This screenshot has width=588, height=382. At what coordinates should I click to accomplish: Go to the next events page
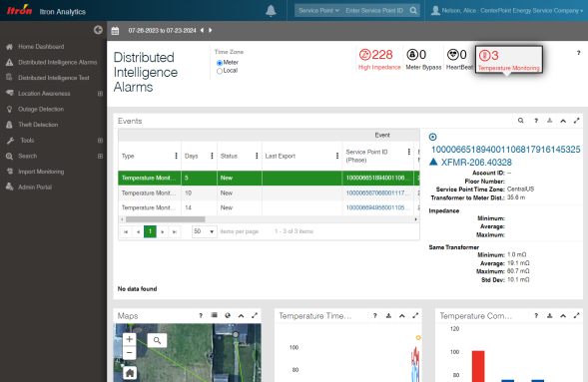click(x=163, y=231)
